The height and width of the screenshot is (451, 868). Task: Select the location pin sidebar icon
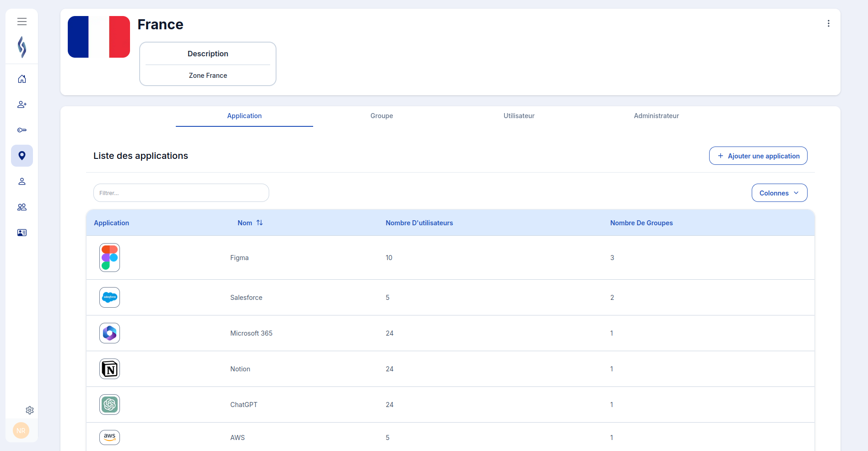click(22, 156)
